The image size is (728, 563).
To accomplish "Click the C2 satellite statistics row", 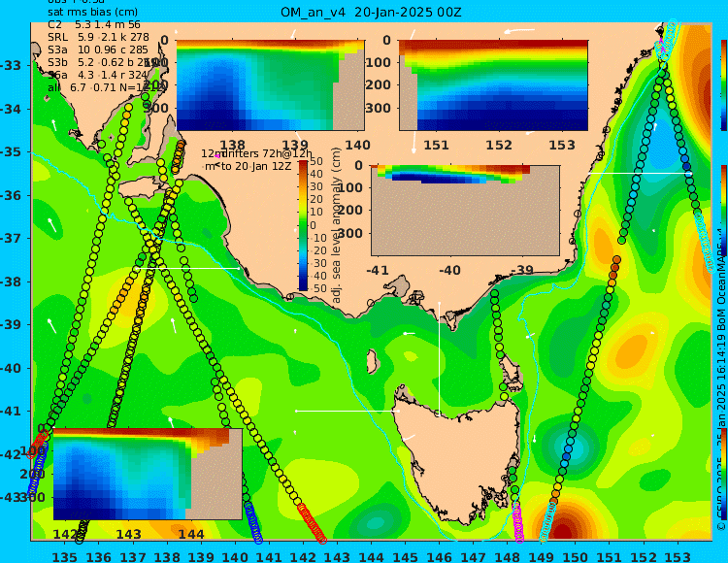I will pyautogui.click(x=94, y=24).
